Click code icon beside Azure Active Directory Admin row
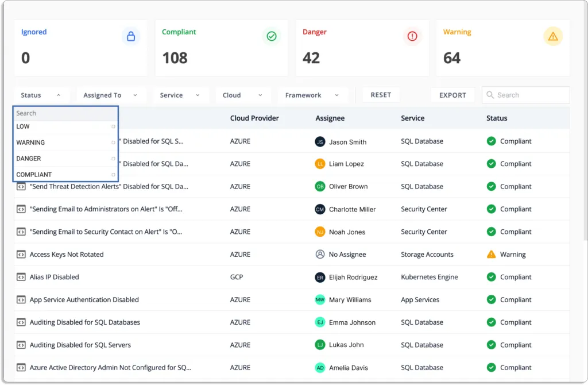This screenshot has height=385, width=588. [21, 368]
